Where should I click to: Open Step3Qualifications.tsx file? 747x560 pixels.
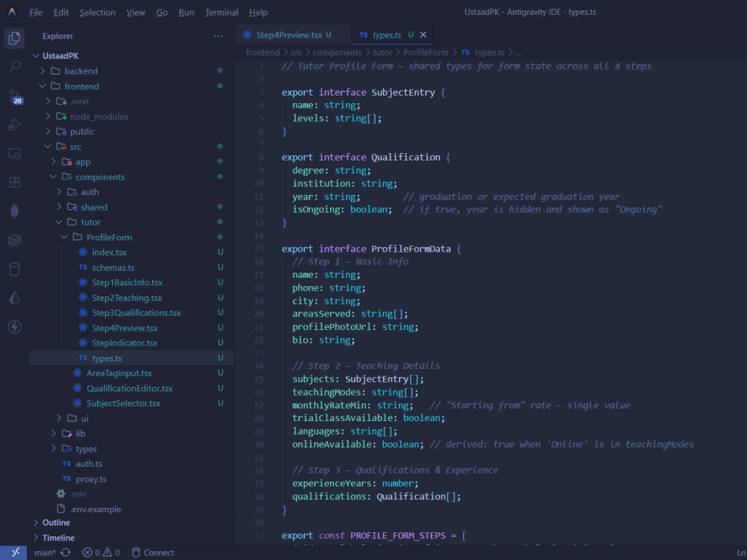click(x=131, y=313)
